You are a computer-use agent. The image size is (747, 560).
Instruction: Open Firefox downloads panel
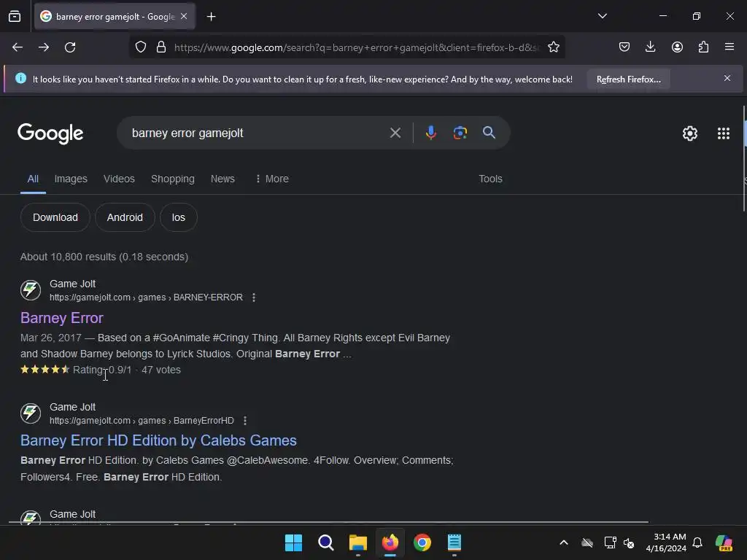[650, 47]
